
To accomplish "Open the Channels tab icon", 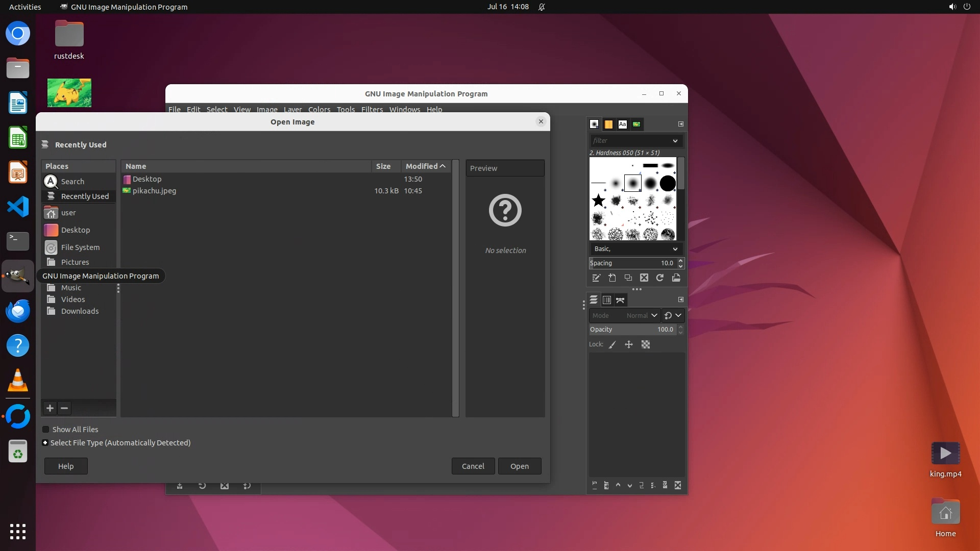I will pyautogui.click(x=607, y=300).
